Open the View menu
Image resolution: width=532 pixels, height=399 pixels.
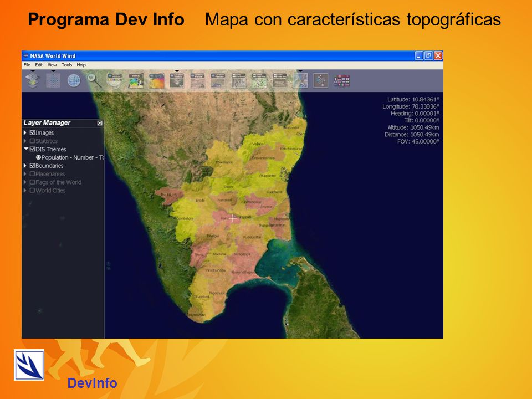(x=52, y=65)
